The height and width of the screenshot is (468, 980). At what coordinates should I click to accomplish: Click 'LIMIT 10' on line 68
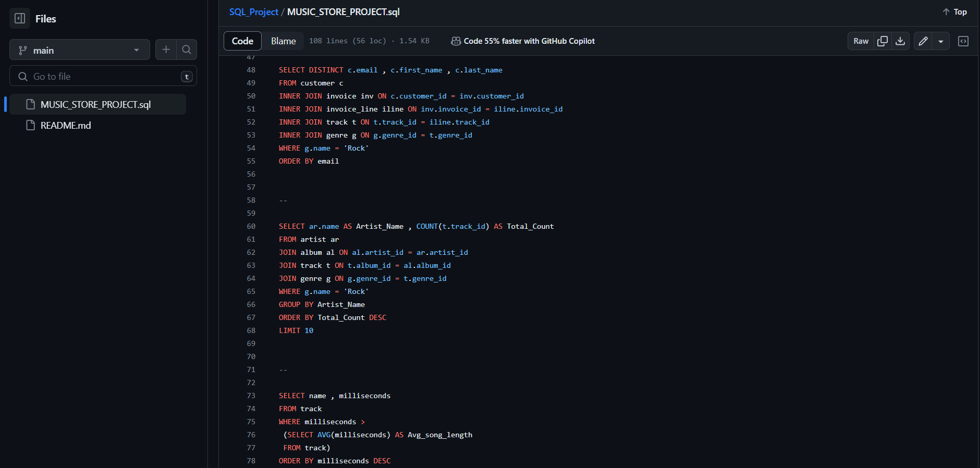[x=296, y=330]
